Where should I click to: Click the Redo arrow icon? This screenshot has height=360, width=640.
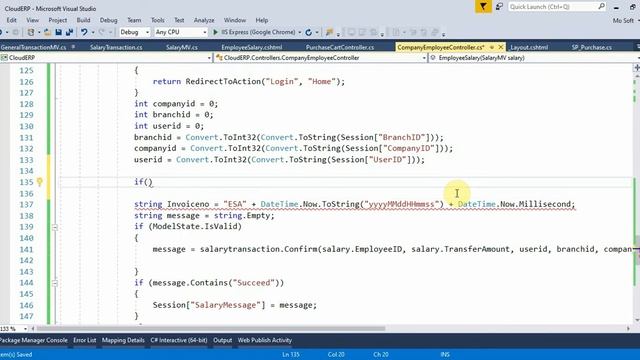coord(102,32)
